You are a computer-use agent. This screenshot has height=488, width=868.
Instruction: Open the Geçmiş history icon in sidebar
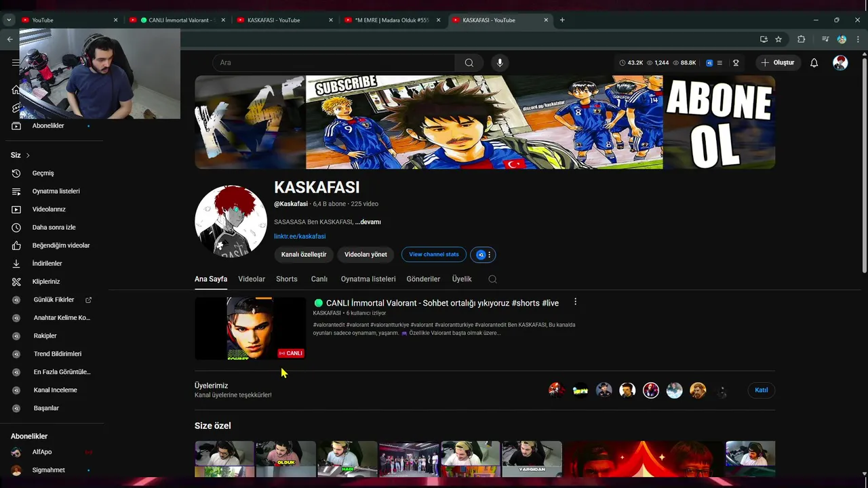[x=16, y=174]
